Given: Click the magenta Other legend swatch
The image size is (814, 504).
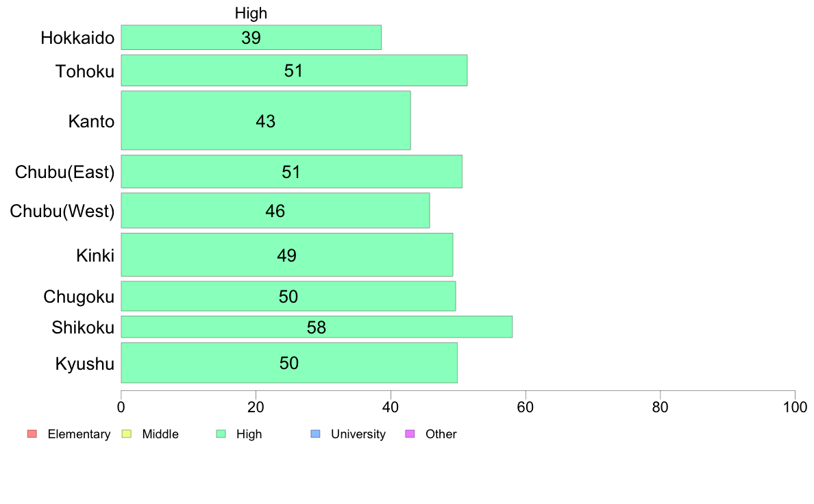Looking at the screenshot, I should point(410,434).
